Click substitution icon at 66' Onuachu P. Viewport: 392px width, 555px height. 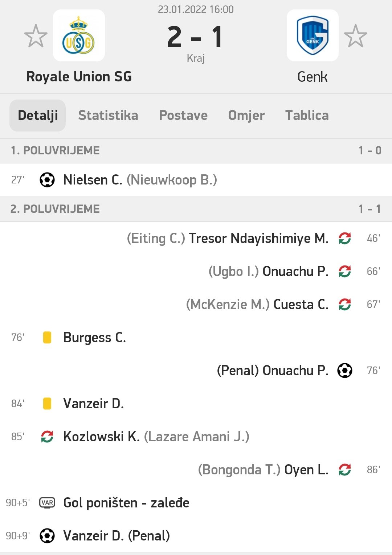pos(344,271)
